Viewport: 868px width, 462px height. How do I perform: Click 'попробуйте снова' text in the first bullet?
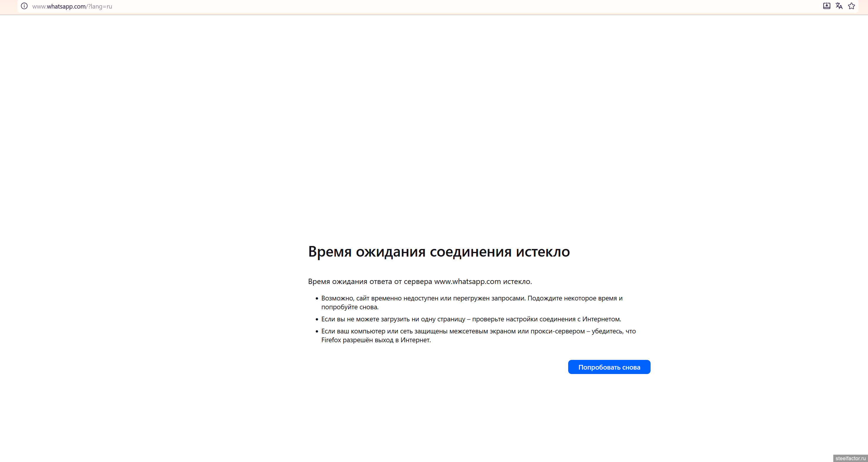tap(350, 307)
